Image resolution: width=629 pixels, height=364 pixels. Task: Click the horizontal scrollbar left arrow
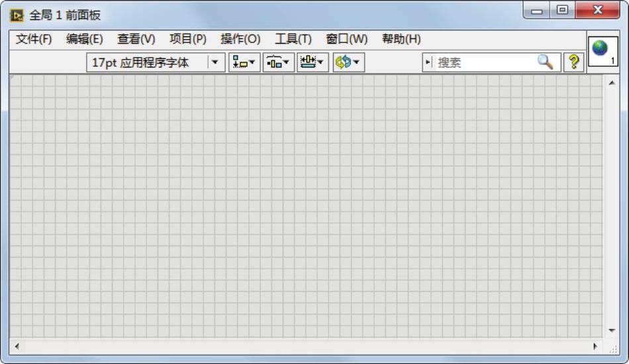(x=17, y=346)
